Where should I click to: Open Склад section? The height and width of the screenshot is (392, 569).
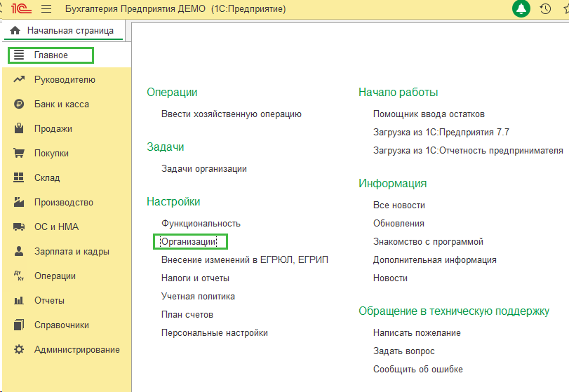tap(67, 177)
